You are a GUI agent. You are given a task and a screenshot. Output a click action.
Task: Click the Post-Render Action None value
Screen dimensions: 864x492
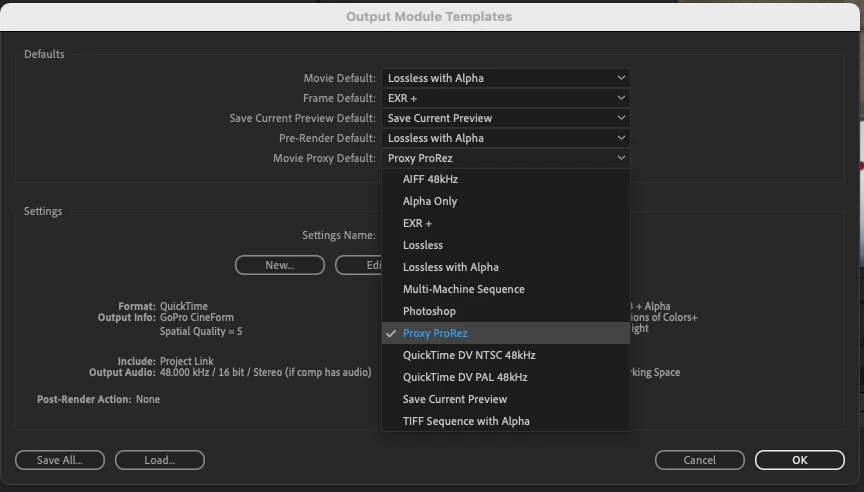148,399
